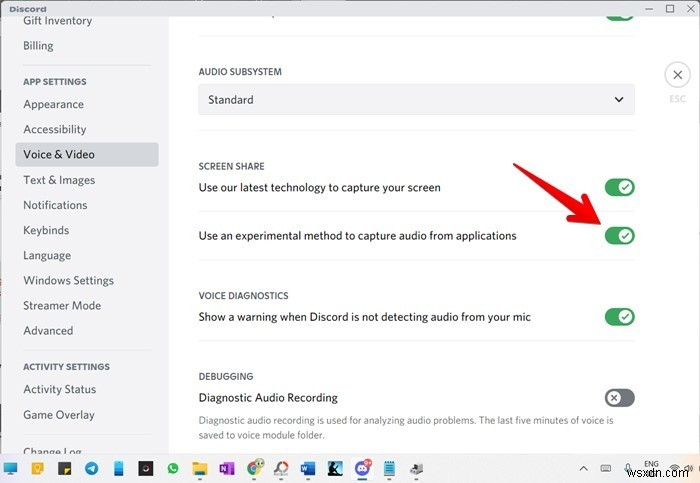The image size is (700, 483).
Task: Click the 'VOICE DIAGNOSTICS' heading
Action: point(244,296)
